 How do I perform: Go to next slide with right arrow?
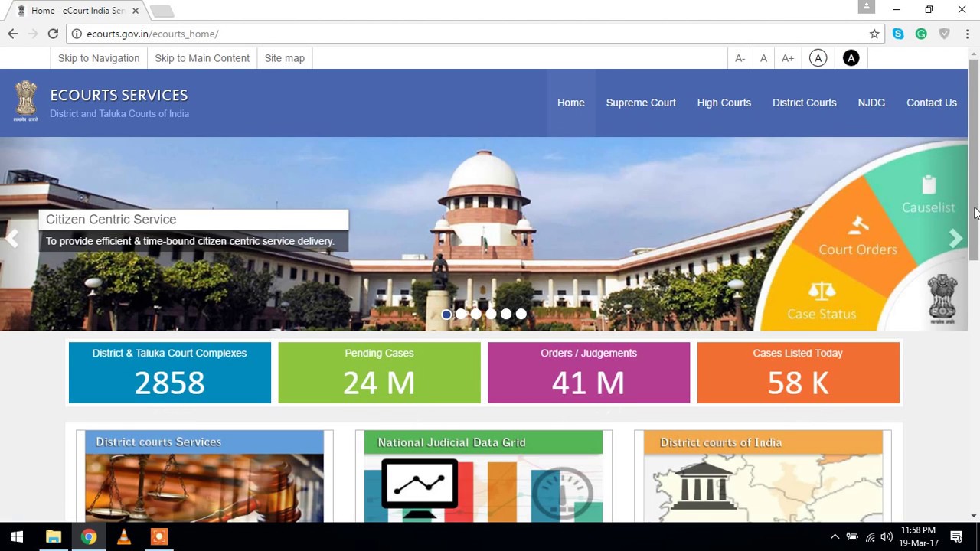coord(955,239)
